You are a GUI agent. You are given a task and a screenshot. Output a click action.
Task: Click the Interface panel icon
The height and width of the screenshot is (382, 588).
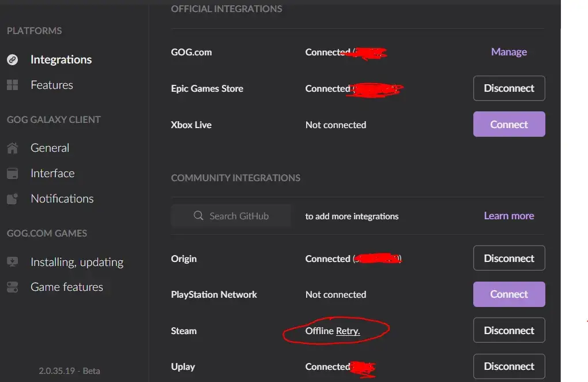click(13, 173)
